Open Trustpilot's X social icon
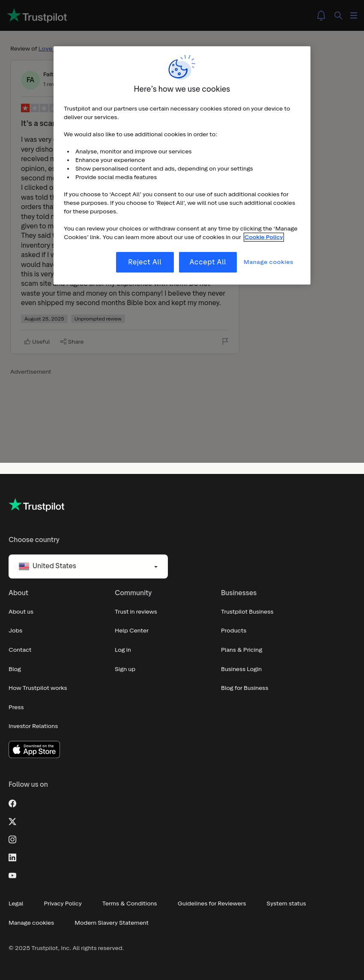 [12, 821]
